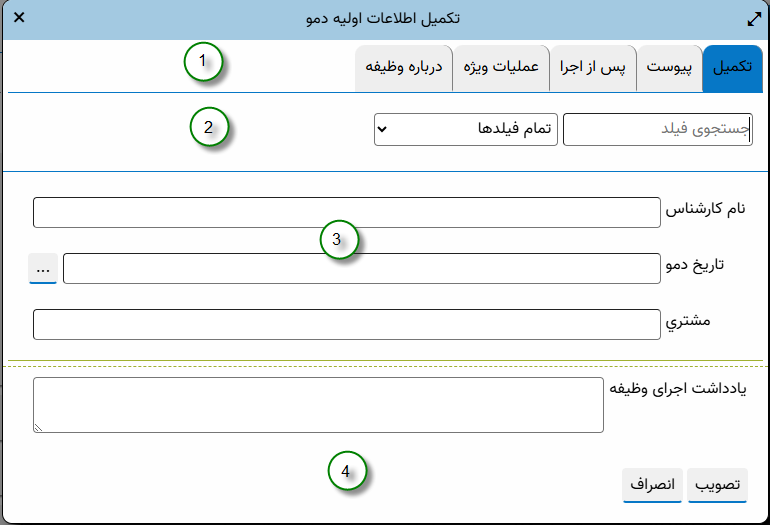Open the date picker with the ... button
This screenshot has height=525, width=770.
point(43,269)
